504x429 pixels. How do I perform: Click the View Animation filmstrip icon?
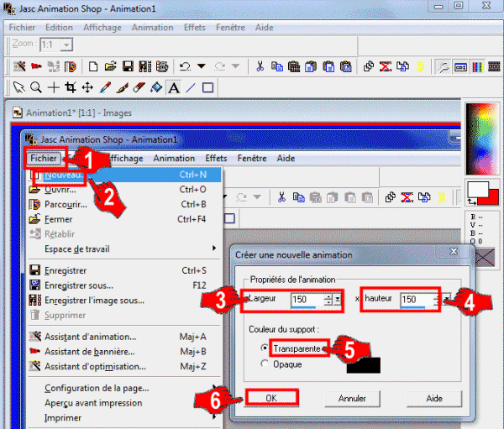tap(494, 67)
